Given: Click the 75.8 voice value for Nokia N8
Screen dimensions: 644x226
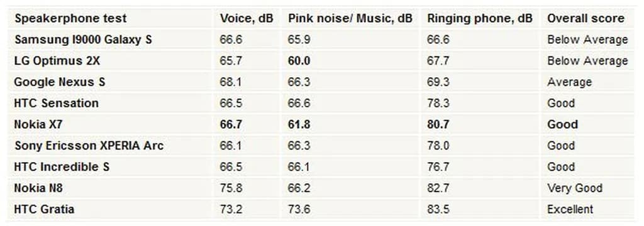Looking at the screenshot, I should [231, 188].
